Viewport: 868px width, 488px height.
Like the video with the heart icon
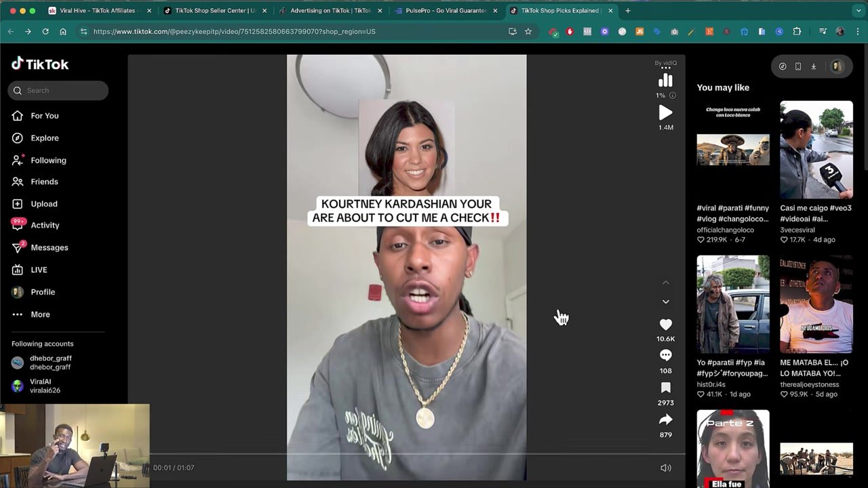point(665,325)
